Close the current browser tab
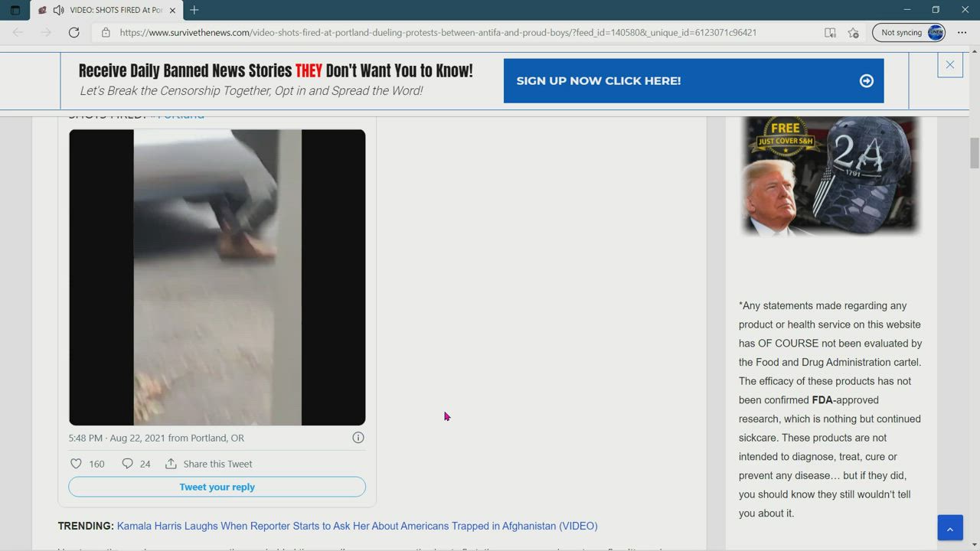 tap(172, 10)
